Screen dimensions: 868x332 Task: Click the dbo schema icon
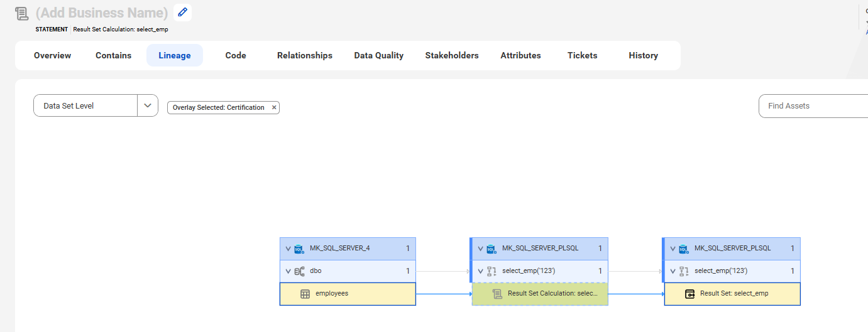pos(299,271)
